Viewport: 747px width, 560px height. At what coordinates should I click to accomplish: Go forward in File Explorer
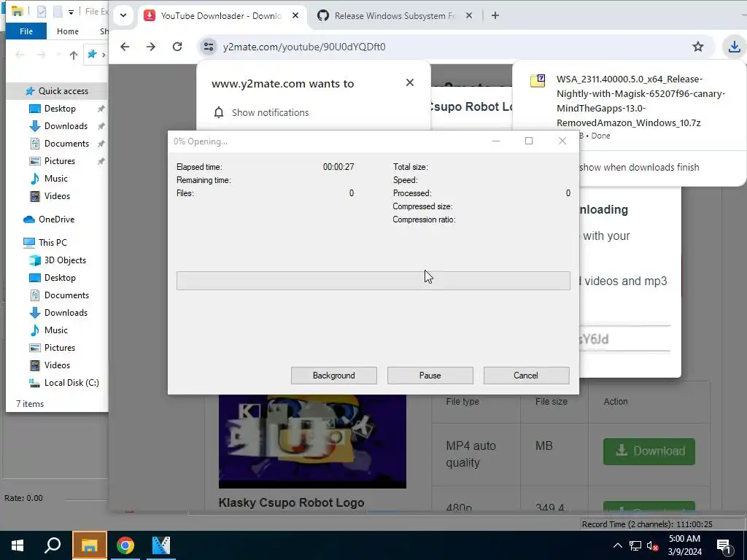point(42,55)
